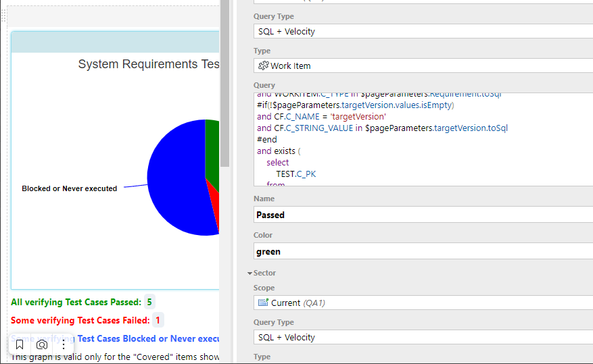Click the camera capture icon in floating toolbar
Image resolution: width=593 pixels, height=364 pixels.
[42, 344]
